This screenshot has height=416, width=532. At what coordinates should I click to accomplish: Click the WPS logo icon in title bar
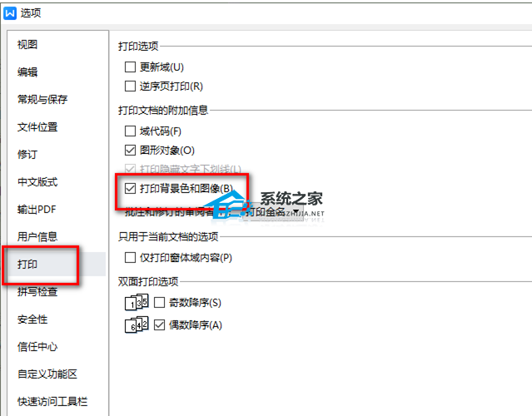coord(10,13)
